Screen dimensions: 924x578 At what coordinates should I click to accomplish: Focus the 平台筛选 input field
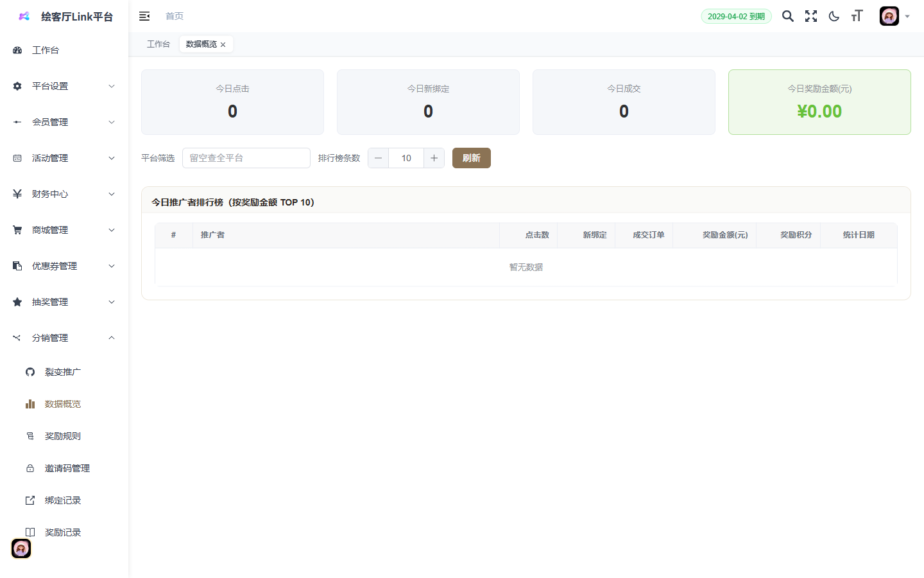tap(246, 158)
